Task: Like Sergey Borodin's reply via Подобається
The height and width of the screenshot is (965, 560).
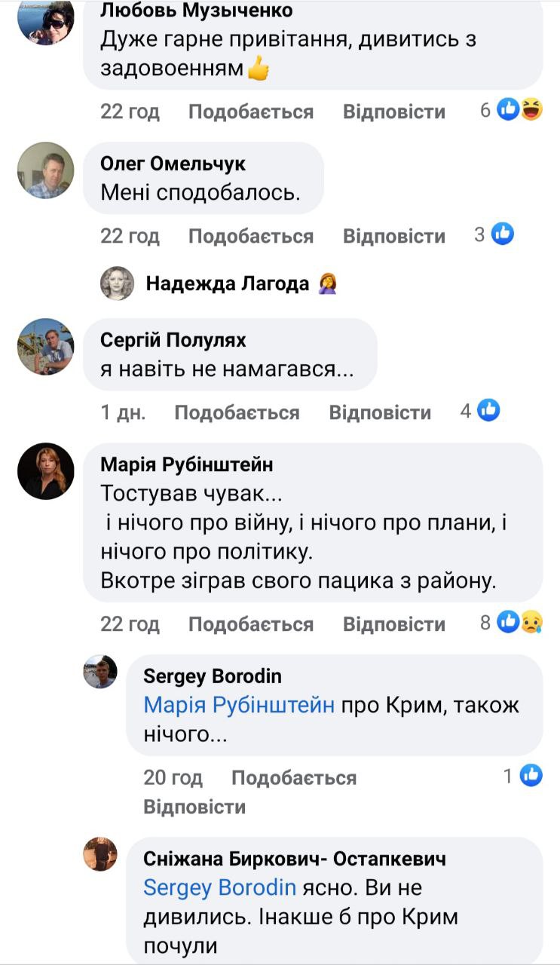Action: point(294,777)
